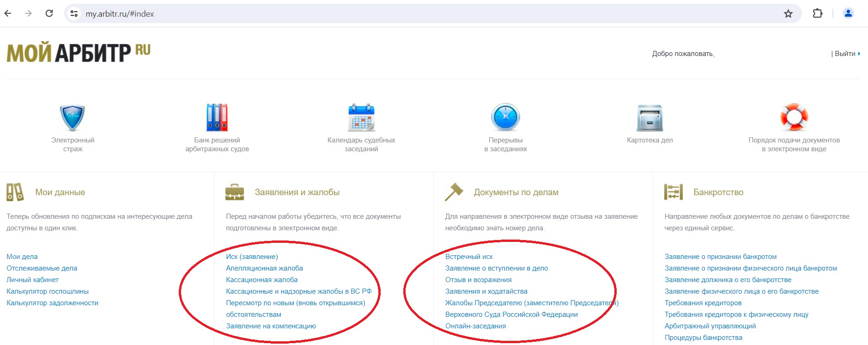Image resolution: width=868 pixels, height=345 pixels.
Task: Open the Картотека дел cabinet icon
Action: pos(649,118)
